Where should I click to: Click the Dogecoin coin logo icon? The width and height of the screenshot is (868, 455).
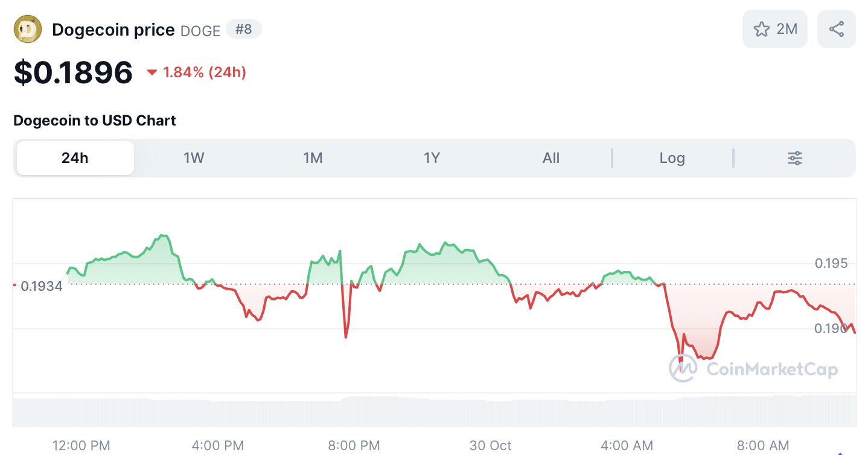(27, 28)
